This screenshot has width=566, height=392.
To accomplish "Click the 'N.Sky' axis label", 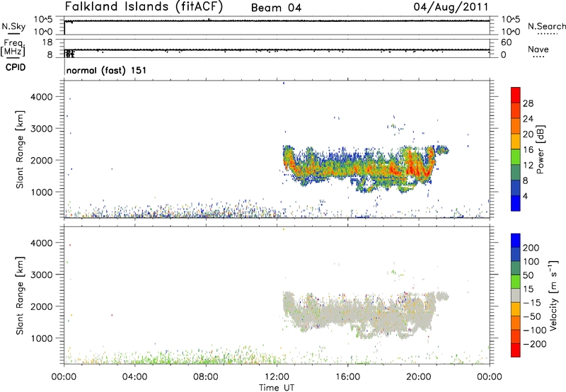I will (x=13, y=26).
